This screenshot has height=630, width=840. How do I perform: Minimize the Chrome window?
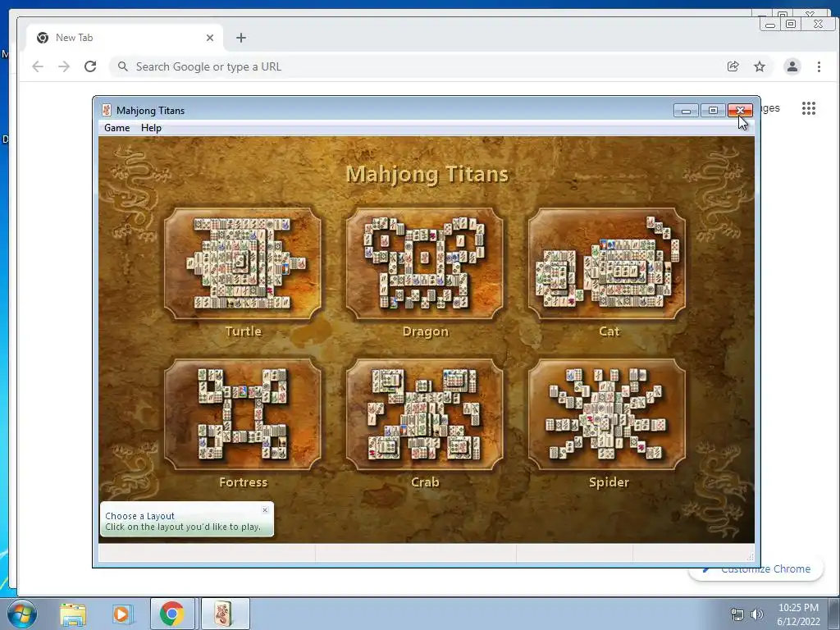pyautogui.click(x=770, y=24)
